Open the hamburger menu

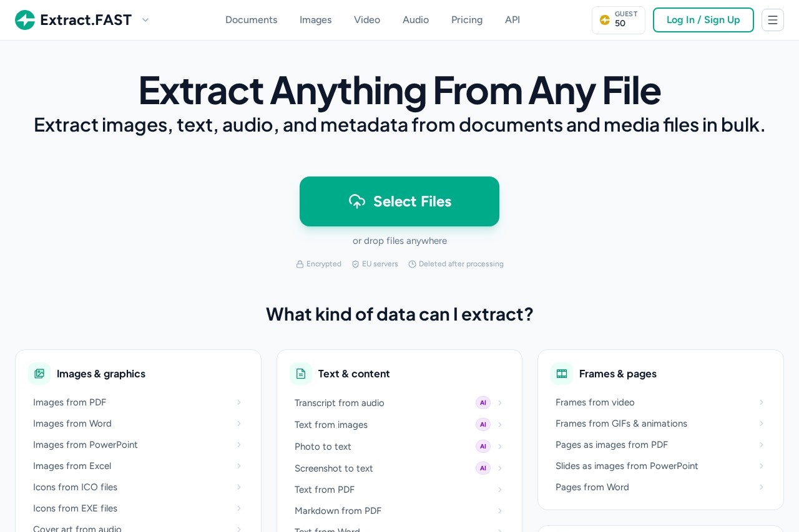773,20
